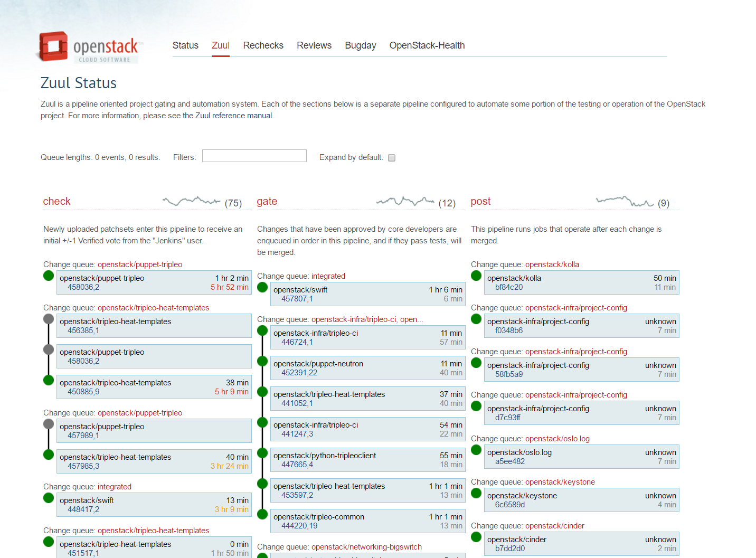The width and height of the screenshot is (756, 558).
Task: Click the green dot beside change 451517,1
Action: click(x=49, y=542)
